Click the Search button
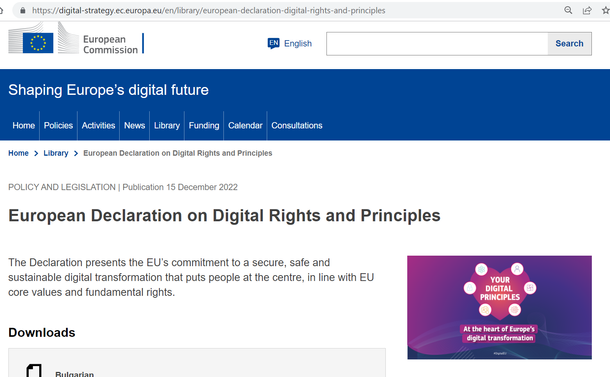The width and height of the screenshot is (610, 377). 570,44
